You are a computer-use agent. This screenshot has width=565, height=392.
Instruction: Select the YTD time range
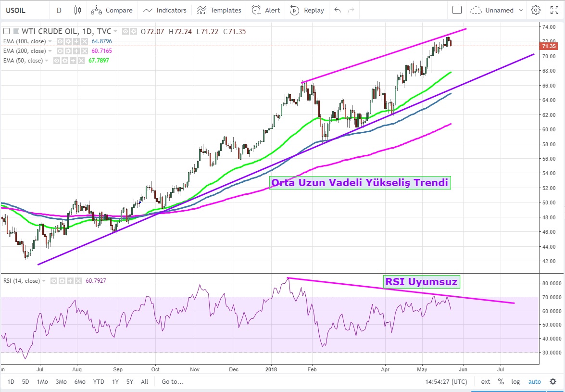pyautogui.click(x=99, y=382)
